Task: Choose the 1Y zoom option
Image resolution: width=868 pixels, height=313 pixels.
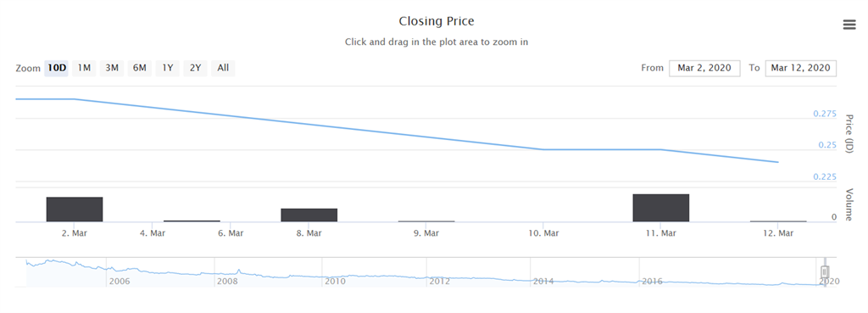Action: click(x=167, y=68)
